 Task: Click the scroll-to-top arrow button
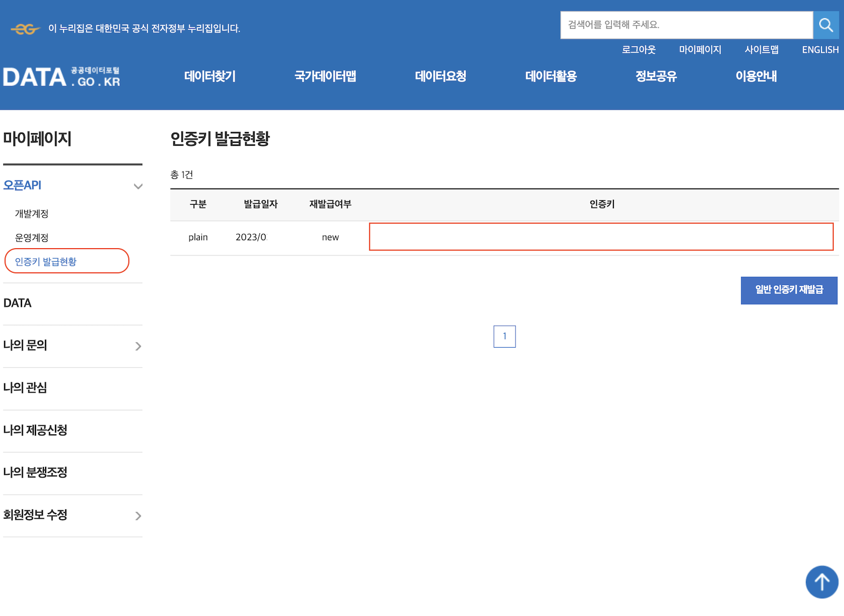click(821, 582)
